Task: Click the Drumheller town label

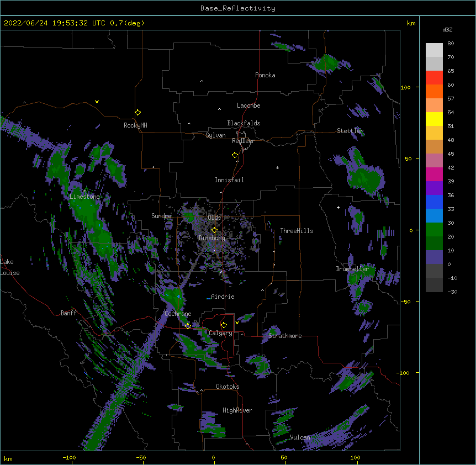Action: click(352, 269)
